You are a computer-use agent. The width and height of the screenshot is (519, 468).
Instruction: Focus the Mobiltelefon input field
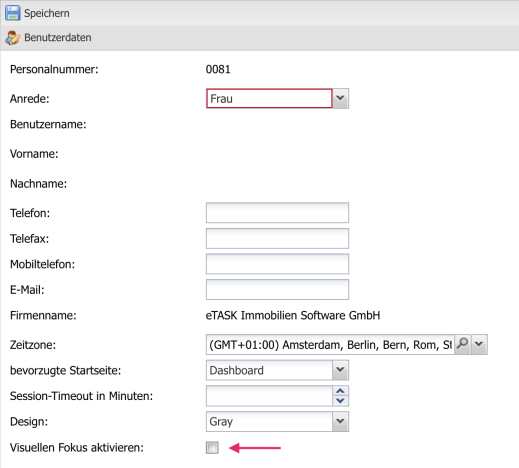point(277,264)
